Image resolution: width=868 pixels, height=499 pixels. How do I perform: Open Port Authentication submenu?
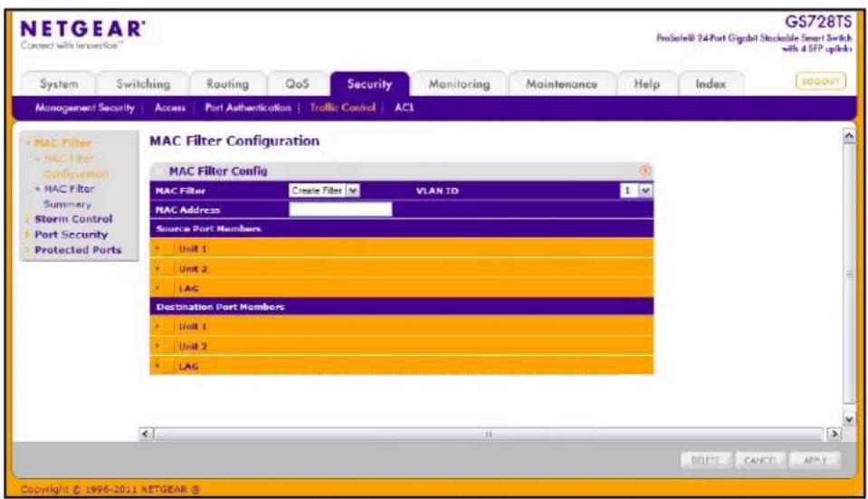(247, 108)
